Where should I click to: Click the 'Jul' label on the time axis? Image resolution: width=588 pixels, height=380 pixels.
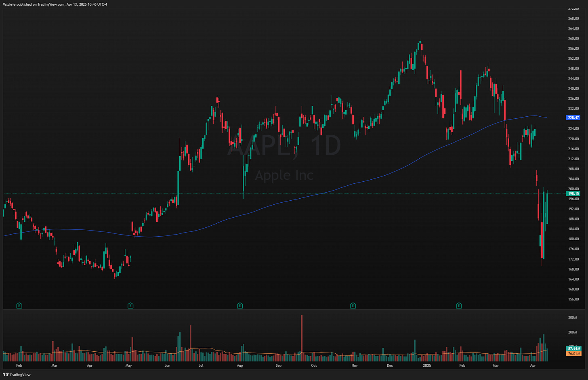click(x=201, y=365)
